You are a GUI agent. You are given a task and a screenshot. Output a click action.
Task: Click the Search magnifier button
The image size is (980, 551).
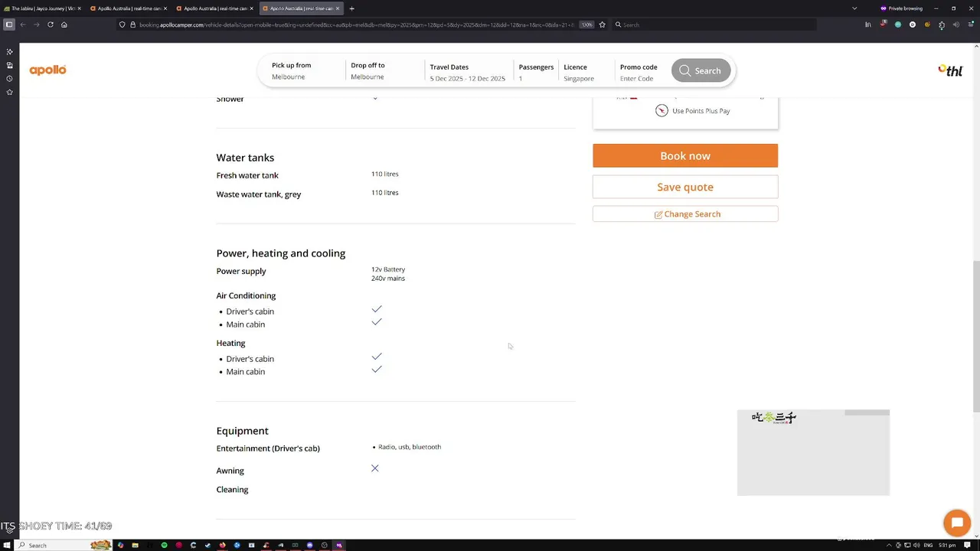pos(701,70)
